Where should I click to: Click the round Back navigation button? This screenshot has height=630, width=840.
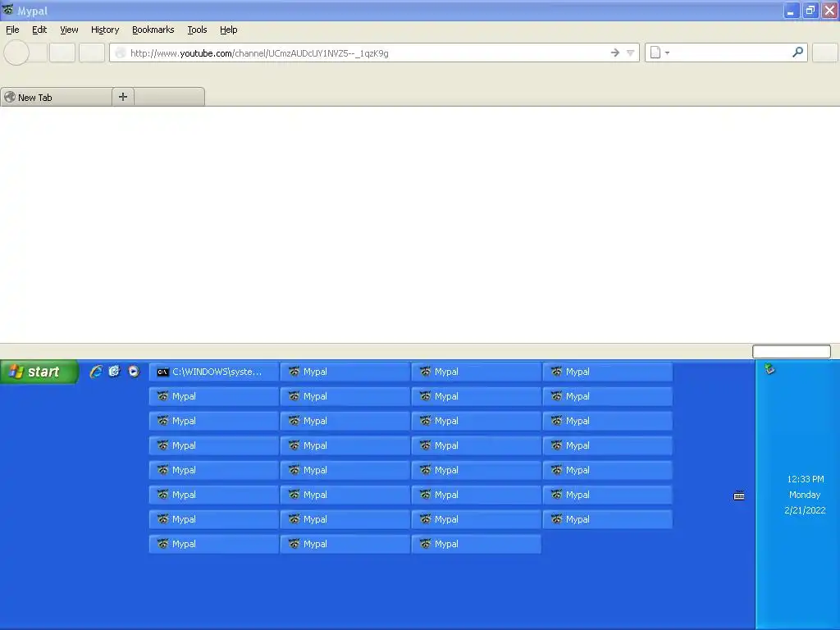(16, 52)
